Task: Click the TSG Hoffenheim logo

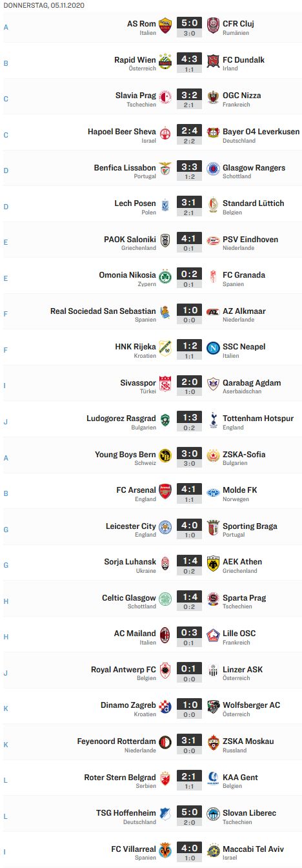Action: [x=165, y=813]
